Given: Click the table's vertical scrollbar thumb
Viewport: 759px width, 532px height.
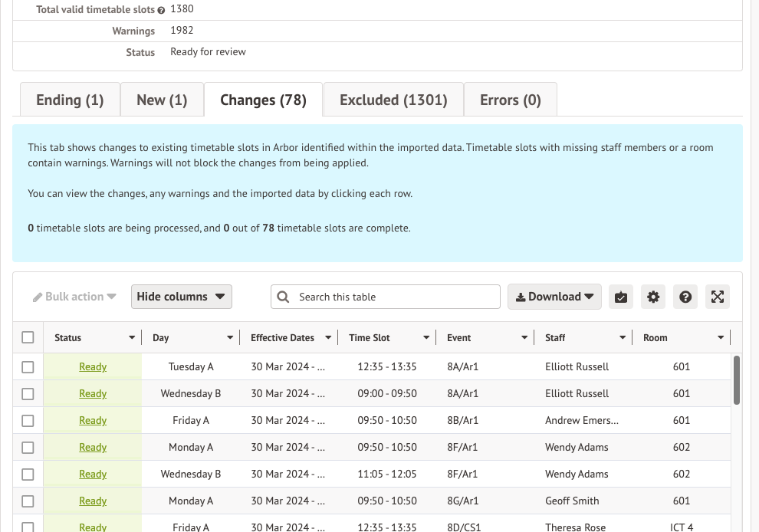Looking at the screenshot, I should pyautogui.click(x=737, y=379).
